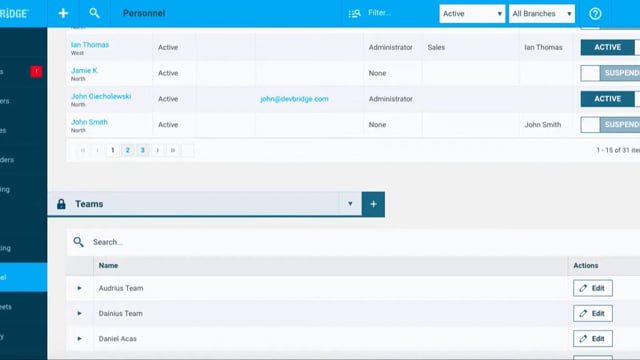Image resolution: width=640 pixels, height=360 pixels.
Task: Click the plus add icon in top bar
Action: pos(63,13)
